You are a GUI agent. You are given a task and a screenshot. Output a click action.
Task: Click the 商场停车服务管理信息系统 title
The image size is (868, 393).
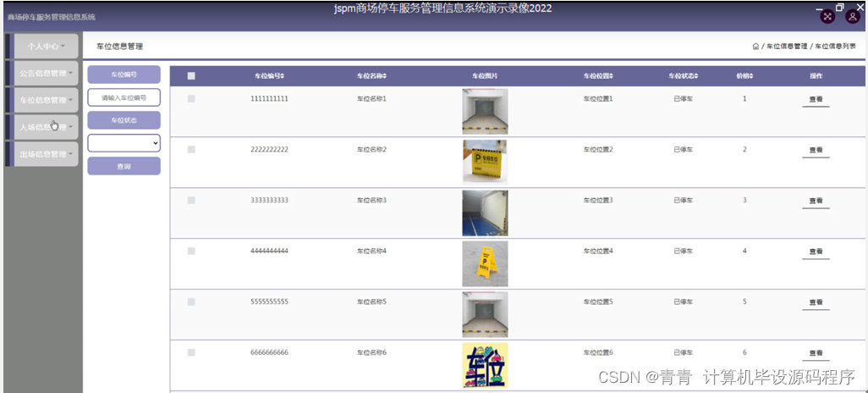[51, 17]
